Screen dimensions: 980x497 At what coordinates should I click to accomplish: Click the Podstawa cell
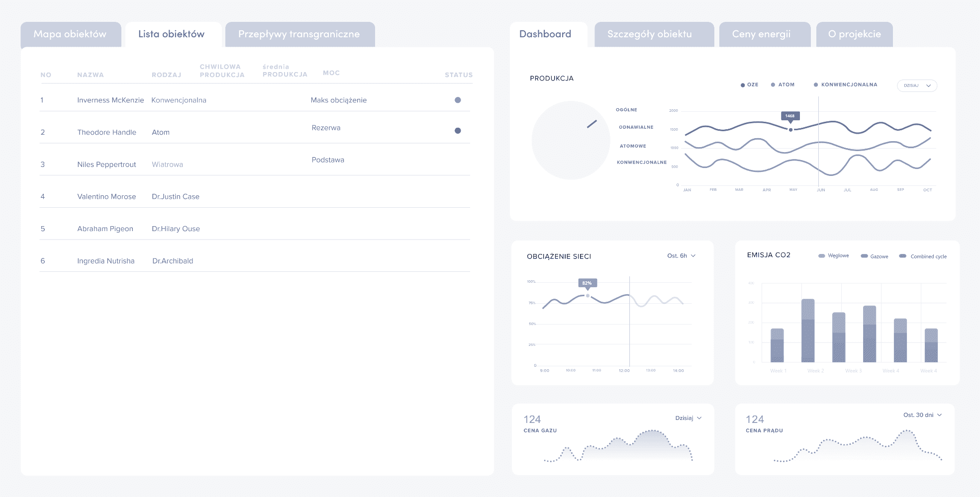click(x=328, y=160)
